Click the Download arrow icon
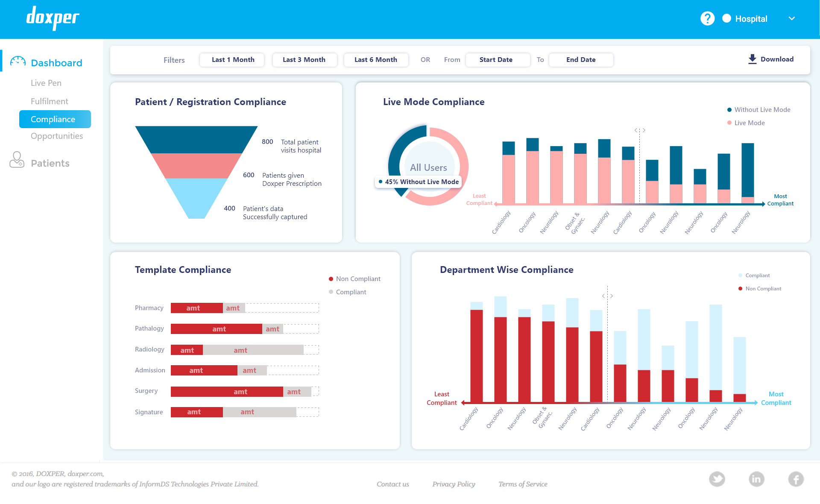820x504 pixels. coord(753,59)
